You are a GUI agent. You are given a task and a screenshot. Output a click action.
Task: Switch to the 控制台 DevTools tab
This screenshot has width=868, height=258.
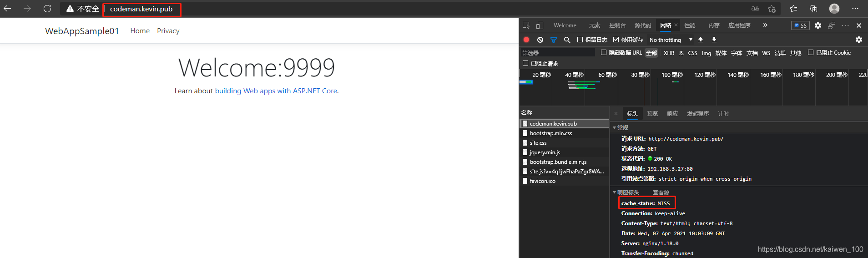(x=617, y=25)
